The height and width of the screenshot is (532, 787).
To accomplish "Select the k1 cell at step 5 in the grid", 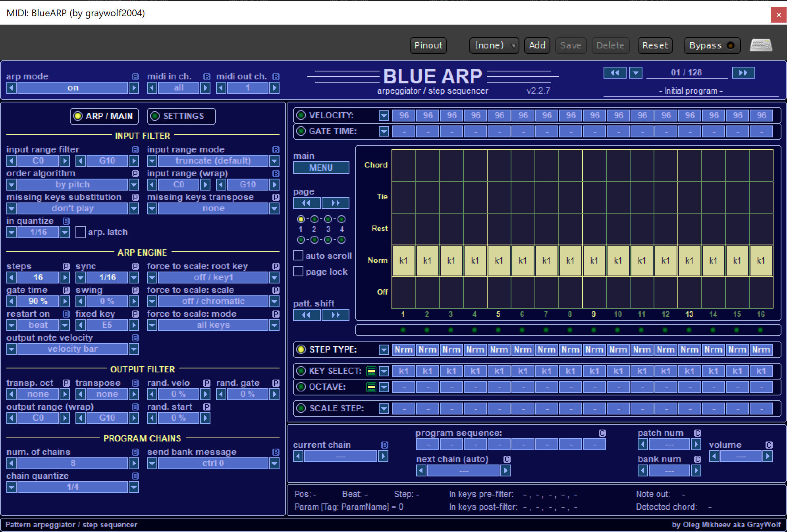I will tap(499, 260).
